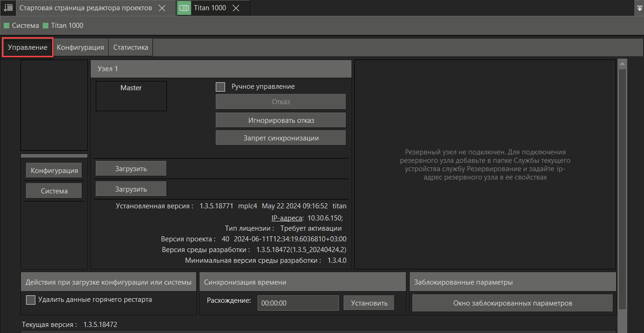Click the Действия при загрузке конфигурации header

pos(108,282)
